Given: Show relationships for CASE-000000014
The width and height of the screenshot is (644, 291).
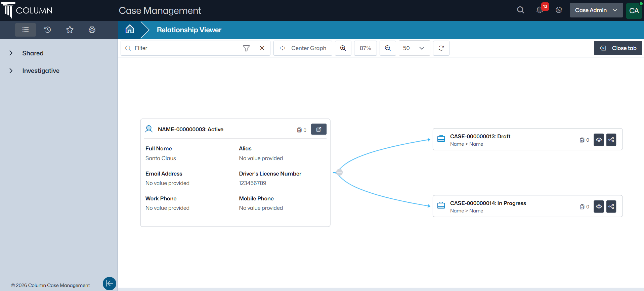Looking at the screenshot, I should point(611,207).
